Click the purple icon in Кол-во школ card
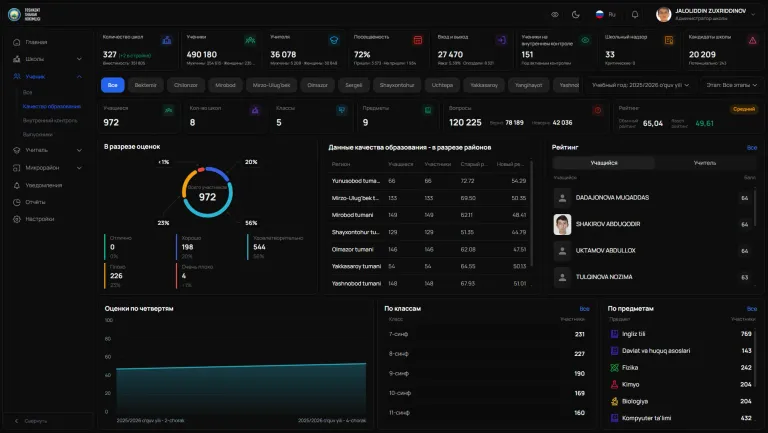 (255, 111)
